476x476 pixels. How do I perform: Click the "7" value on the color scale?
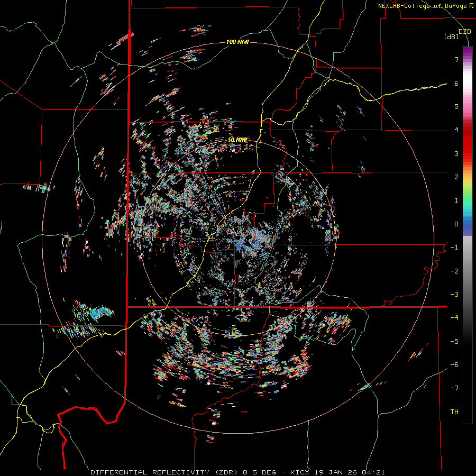456,59
